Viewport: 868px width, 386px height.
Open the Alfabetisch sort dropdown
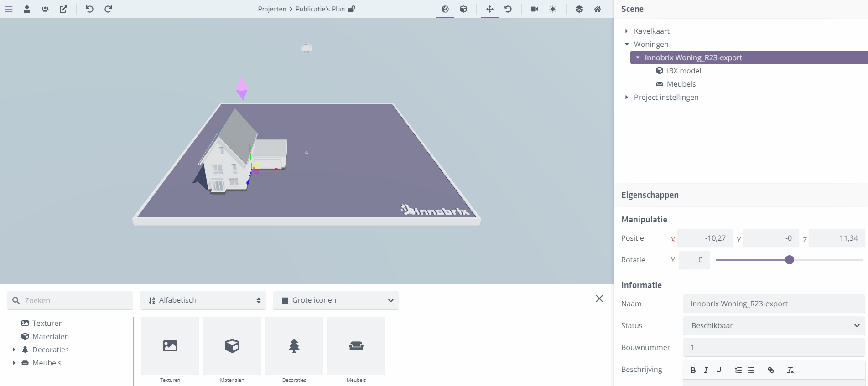coord(203,300)
